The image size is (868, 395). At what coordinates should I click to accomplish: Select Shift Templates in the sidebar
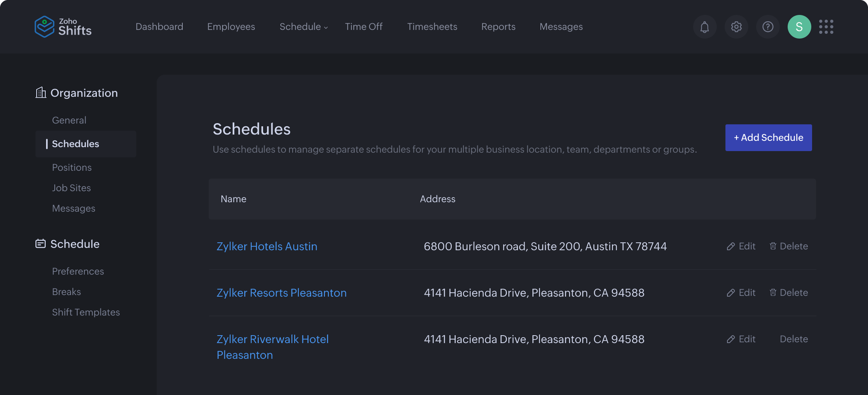click(86, 312)
